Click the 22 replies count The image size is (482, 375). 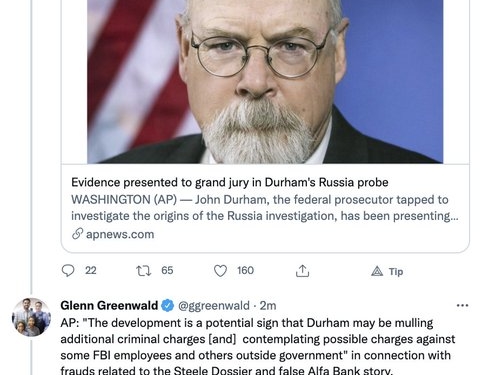point(91,270)
